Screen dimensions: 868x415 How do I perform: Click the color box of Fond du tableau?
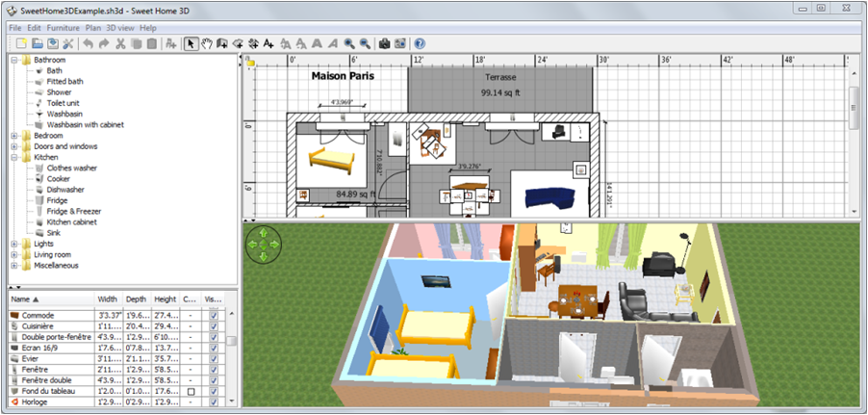(191, 391)
